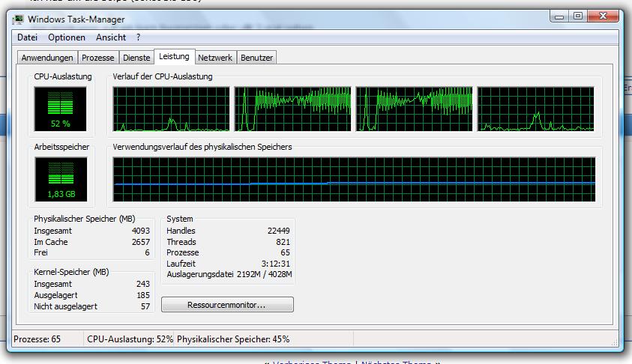
Task: Open the Ressourcenmonitor button
Action: (227, 305)
